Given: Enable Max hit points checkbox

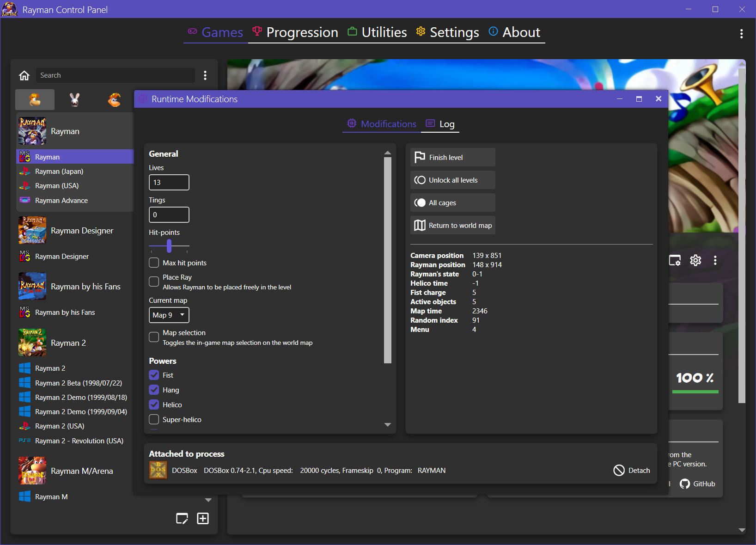Looking at the screenshot, I should (154, 263).
